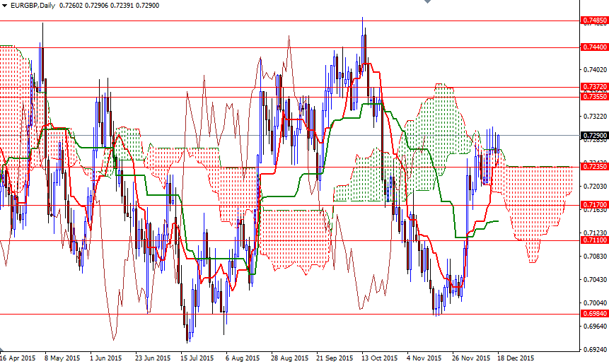Viewport: 609px width, 364px height.
Task: Click the 0.70430 price axis value
Action: 595,279
